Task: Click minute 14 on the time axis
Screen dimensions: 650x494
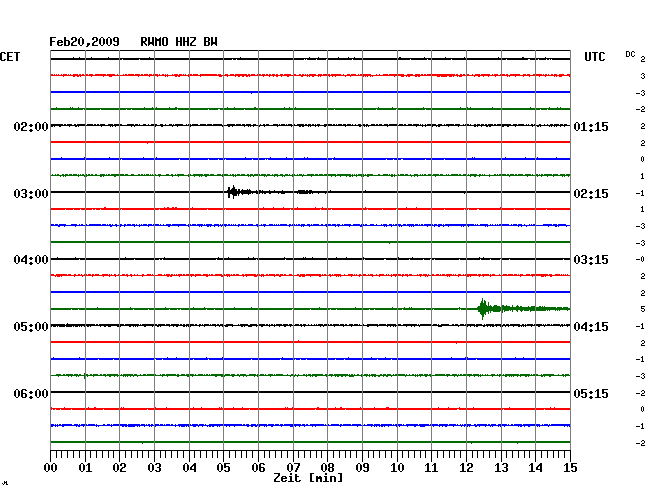Action: click(535, 467)
